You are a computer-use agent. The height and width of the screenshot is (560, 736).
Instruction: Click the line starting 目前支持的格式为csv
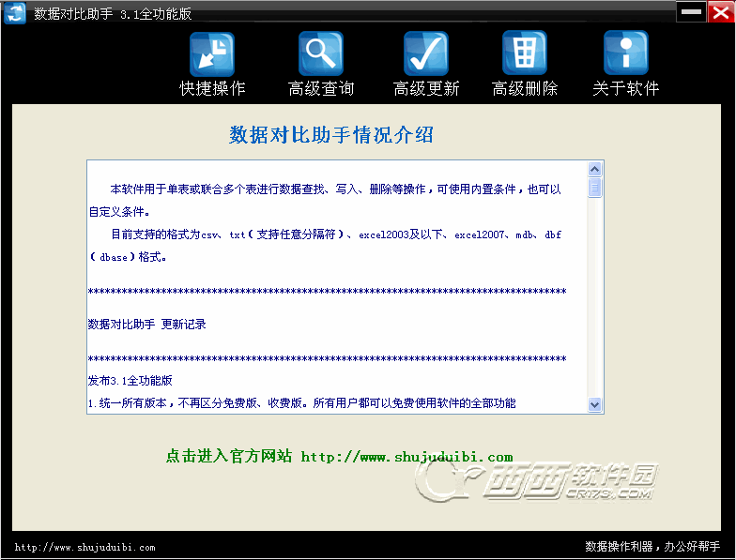pyautogui.click(x=336, y=235)
